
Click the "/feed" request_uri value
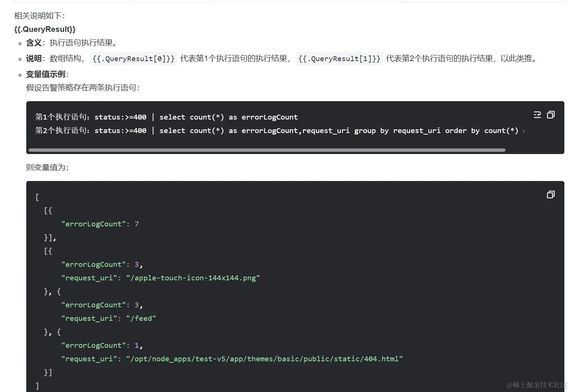coord(141,319)
